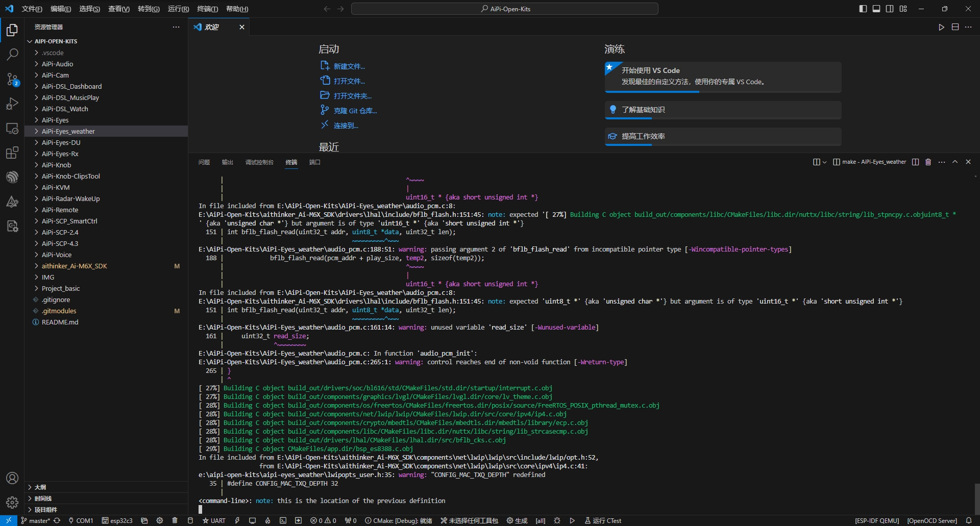This screenshot has width=980, height=526.
Task: Switch to the 输出 panel tab
Action: pos(227,162)
